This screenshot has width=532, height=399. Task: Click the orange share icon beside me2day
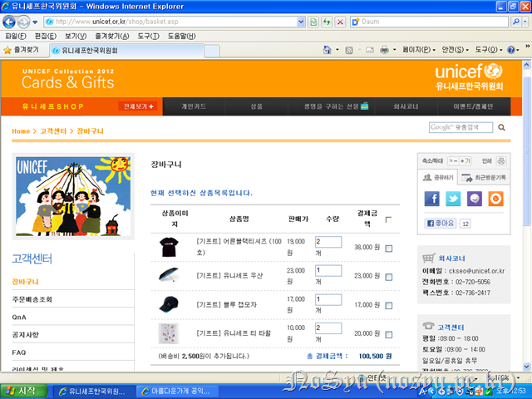495,199
